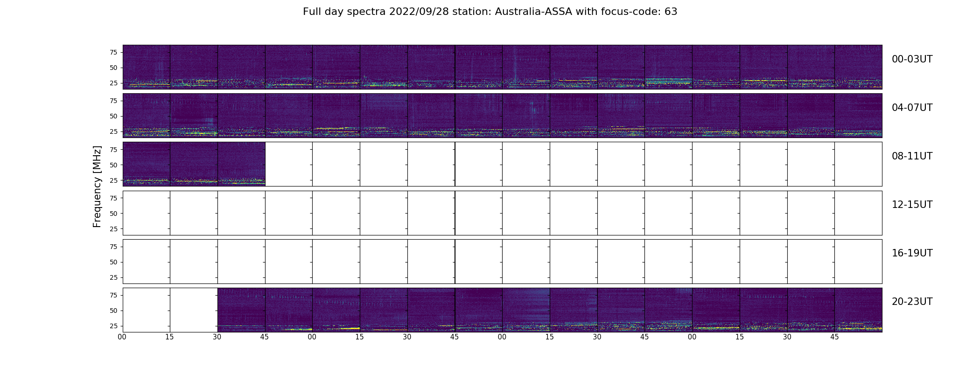The height and width of the screenshot is (373, 980).
Task: Click the empty 12:00–12:15 UT panel
Action: pos(147,213)
